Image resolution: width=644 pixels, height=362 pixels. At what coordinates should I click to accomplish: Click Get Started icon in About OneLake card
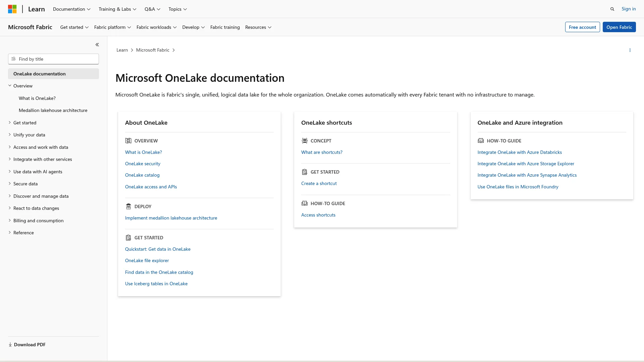point(128,238)
